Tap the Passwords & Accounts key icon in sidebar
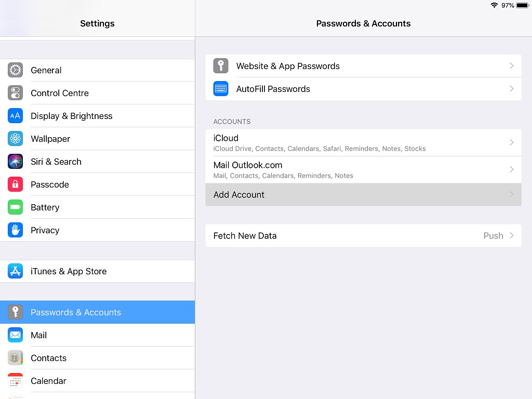This screenshot has width=532, height=399. click(x=15, y=312)
